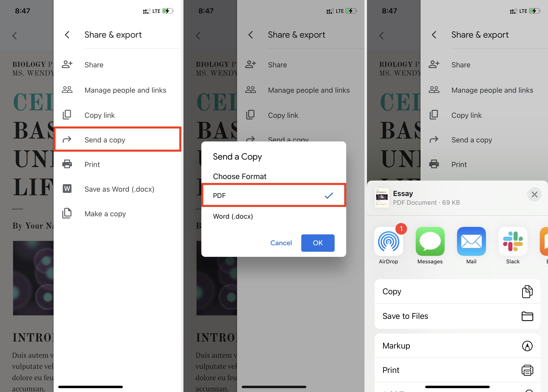548x392 pixels.
Task: Click the Manage people and links icon
Action: [x=67, y=90]
